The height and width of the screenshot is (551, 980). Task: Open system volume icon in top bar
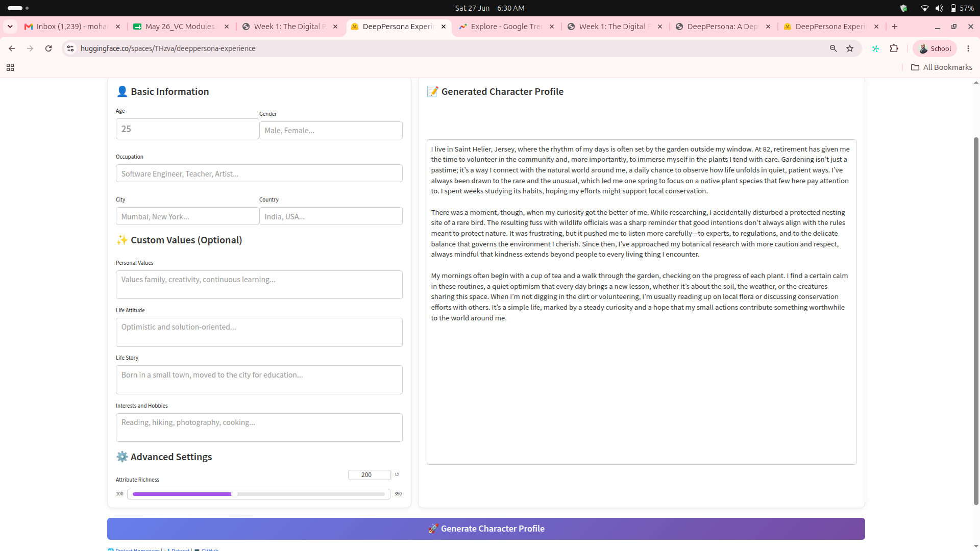(939, 8)
